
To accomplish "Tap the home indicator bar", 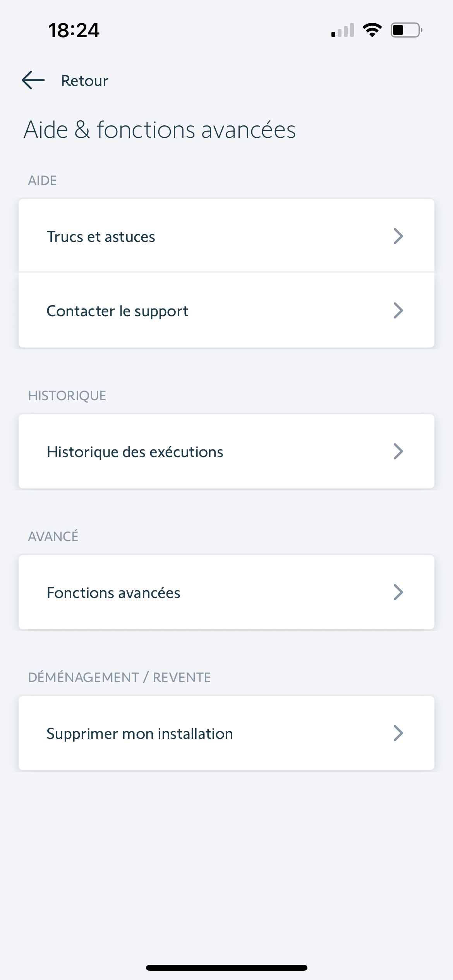I will pos(226,968).
